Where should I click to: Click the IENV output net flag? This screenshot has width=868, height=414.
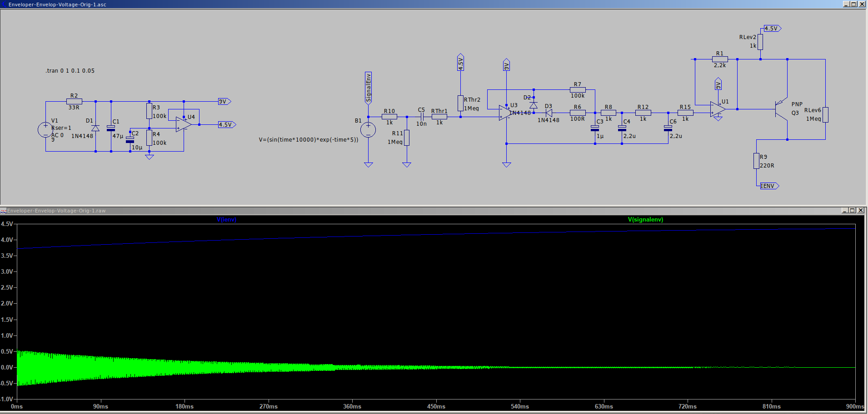769,186
